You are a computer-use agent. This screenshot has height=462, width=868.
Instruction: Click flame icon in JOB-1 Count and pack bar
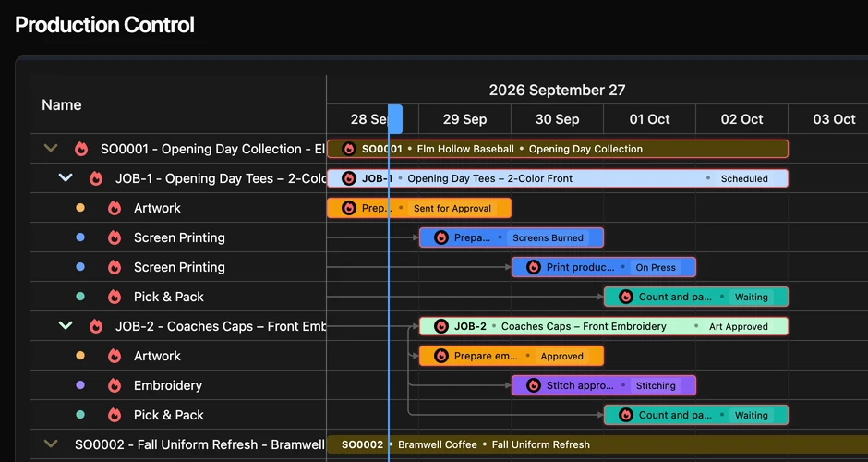[626, 297]
